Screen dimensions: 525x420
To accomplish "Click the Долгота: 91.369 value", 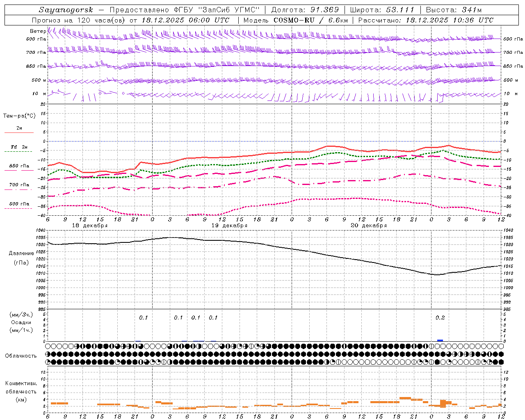I will pos(305,10).
